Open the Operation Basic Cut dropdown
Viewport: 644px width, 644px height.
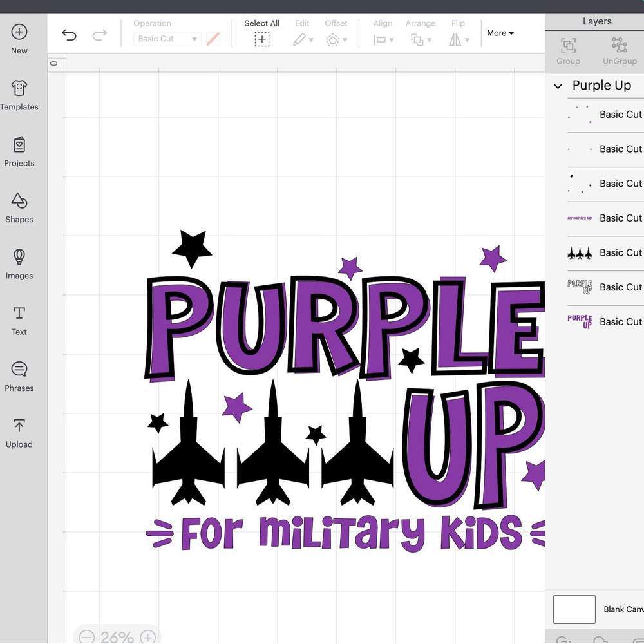point(167,39)
